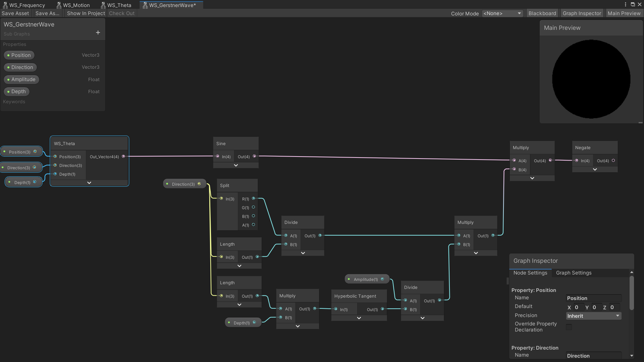Click the Default Z value field

[x=614, y=307]
